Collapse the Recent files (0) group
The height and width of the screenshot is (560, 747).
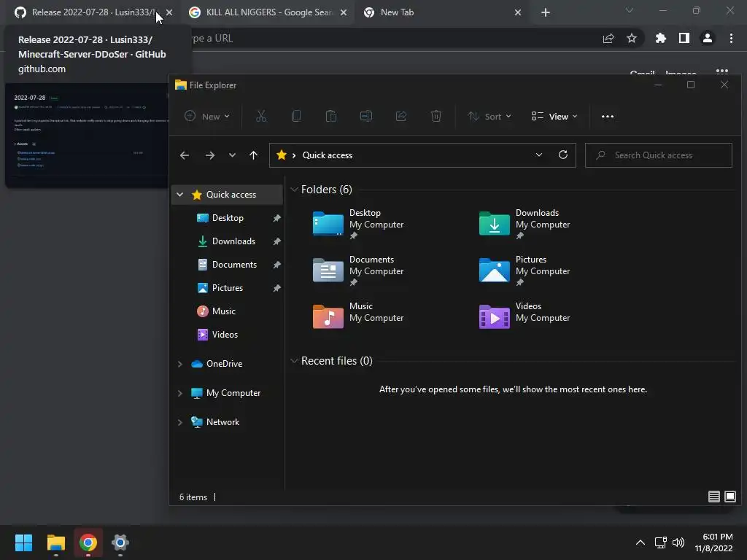294,361
